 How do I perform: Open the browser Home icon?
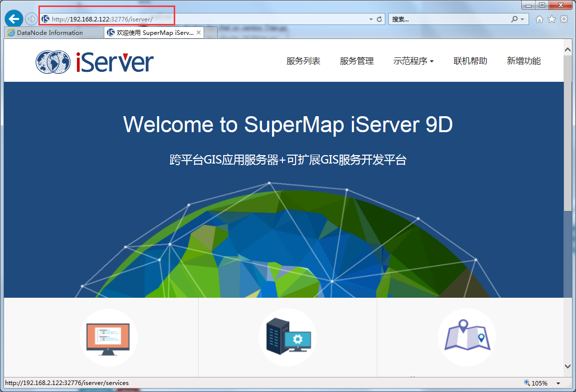[539, 19]
